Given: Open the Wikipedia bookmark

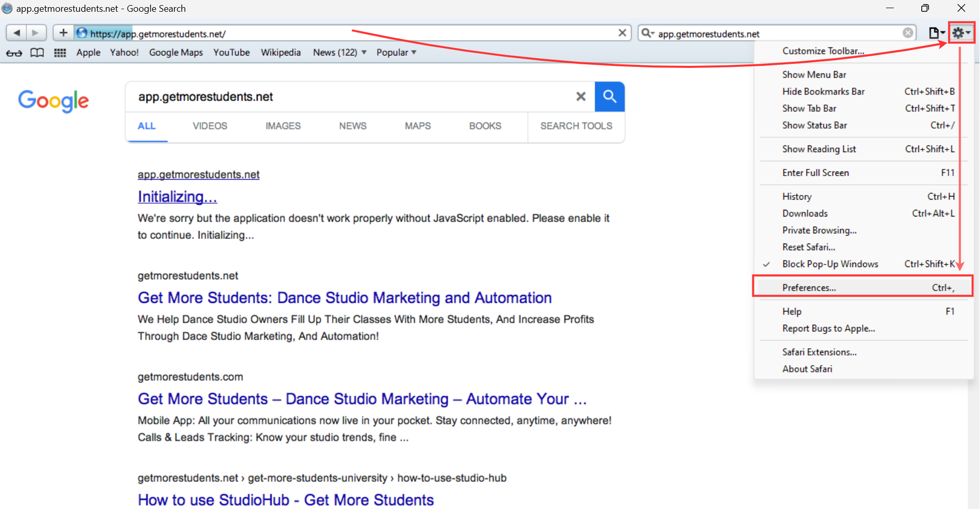Looking at the screenshot, I should [x=281, y=53].
